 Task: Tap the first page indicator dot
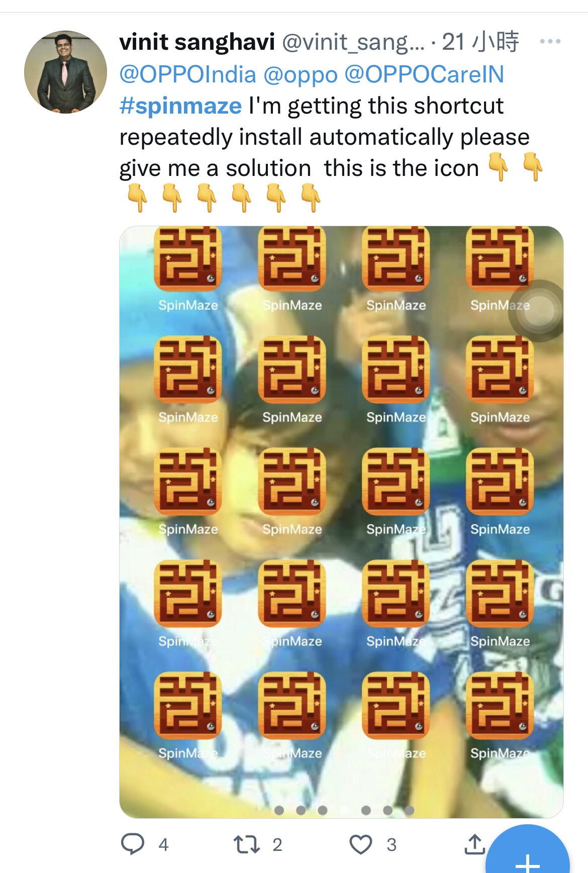point(279,810)
